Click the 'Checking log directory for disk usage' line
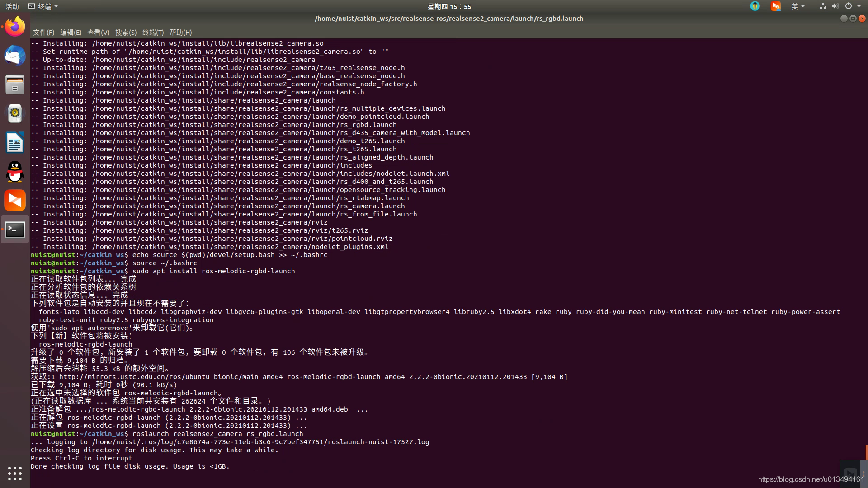The height and width of the screenshot is (488, 868). (x=155, y=450)
